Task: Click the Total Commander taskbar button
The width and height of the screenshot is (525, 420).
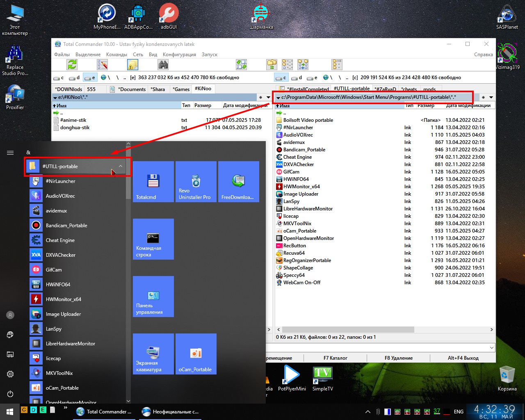Action: (105, 412)
